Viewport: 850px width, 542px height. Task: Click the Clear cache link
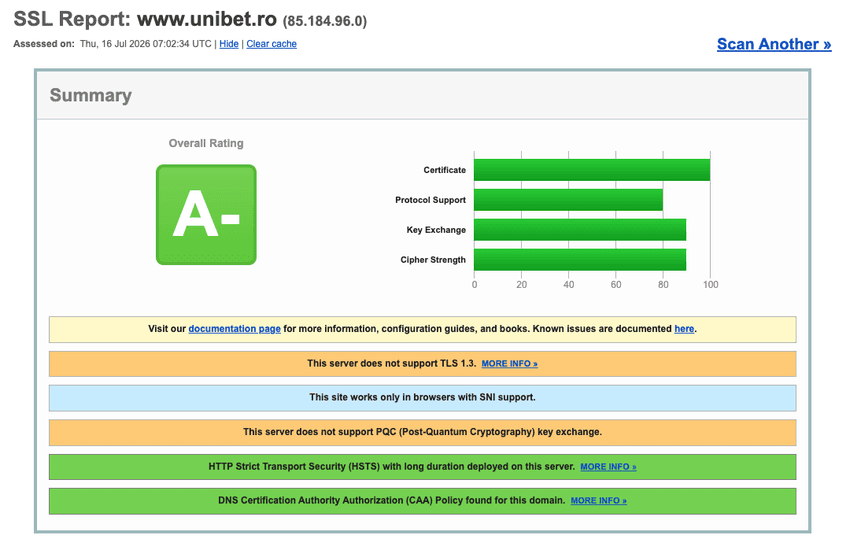click(x=272, y=44)
